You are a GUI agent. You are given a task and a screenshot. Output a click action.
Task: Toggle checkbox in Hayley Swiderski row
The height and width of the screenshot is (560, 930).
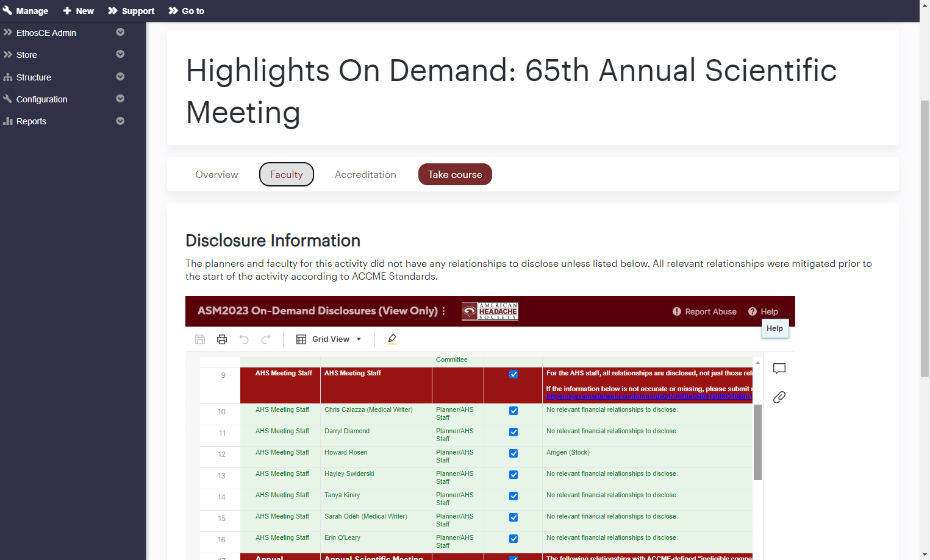513,475
